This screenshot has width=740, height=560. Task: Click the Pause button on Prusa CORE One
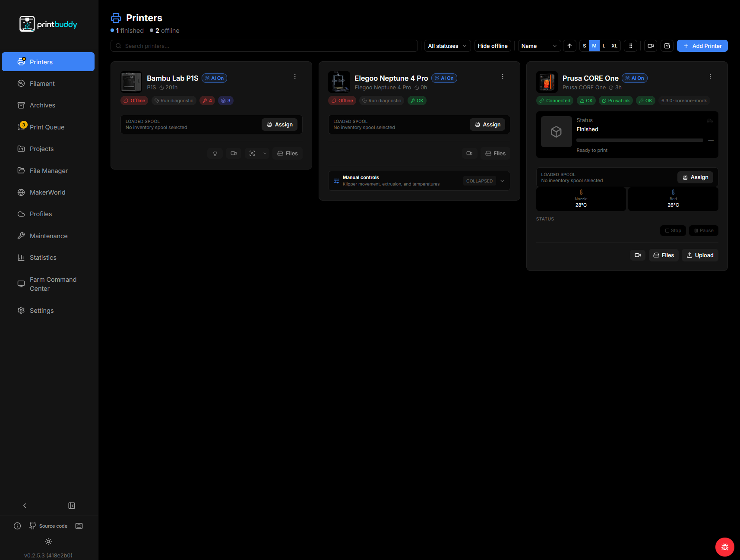pyautogui.click(x=704, y=230)
